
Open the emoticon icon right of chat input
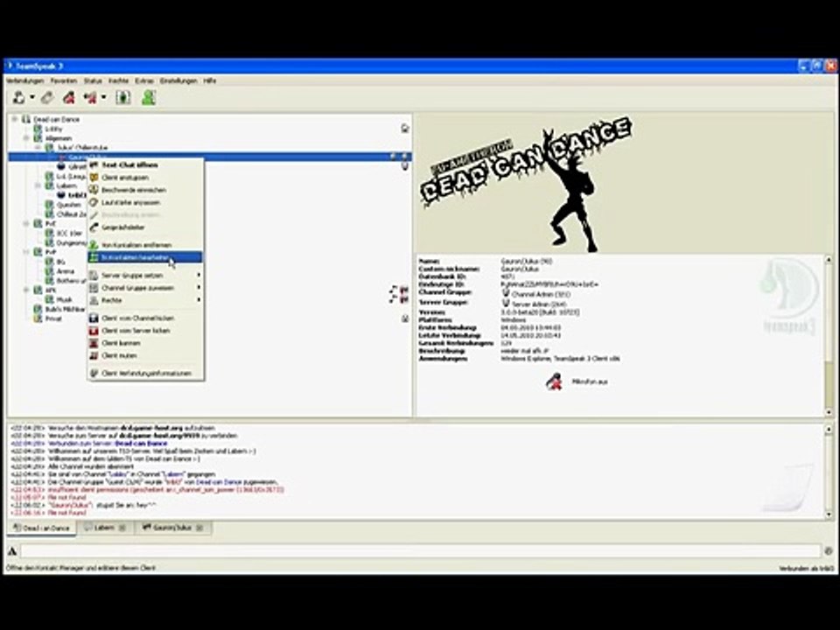click(x=829, y=551)
